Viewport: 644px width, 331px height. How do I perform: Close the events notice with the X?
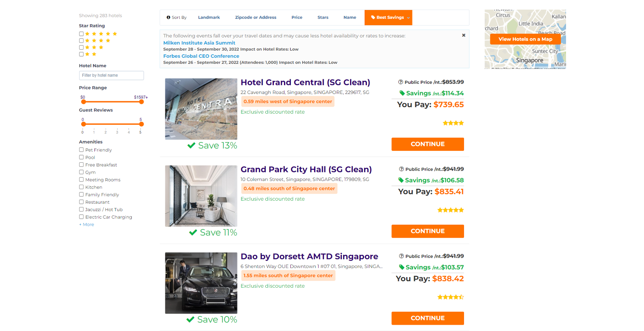point(464,35)
